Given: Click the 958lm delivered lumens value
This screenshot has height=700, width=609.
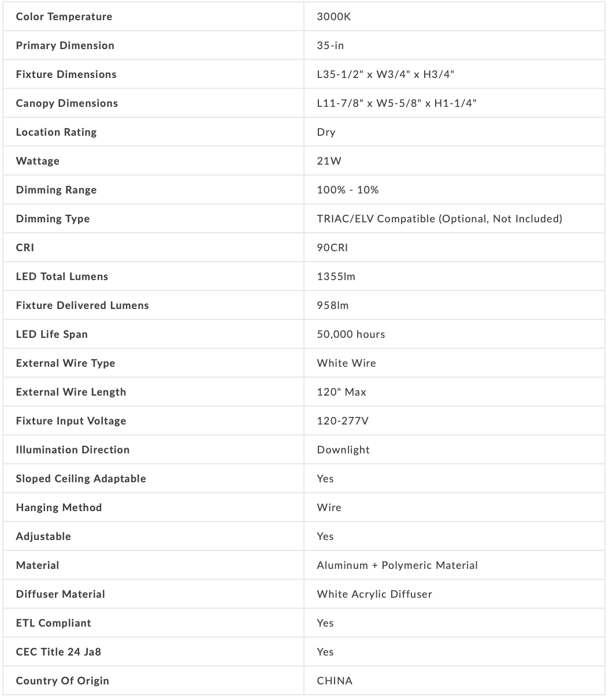Looking at the screenshot, I should coord(333,306).
